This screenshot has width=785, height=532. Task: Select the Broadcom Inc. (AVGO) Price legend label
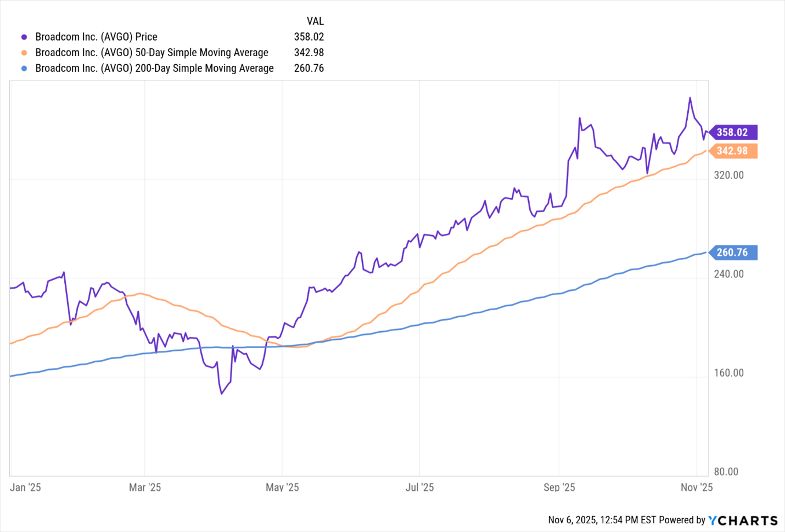tap(96, 37)
